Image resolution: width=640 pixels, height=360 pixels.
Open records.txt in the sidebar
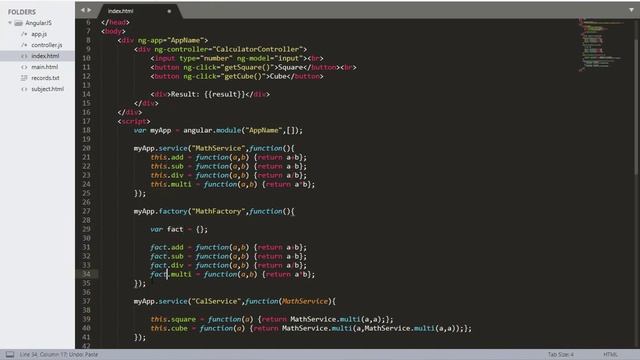45,78
